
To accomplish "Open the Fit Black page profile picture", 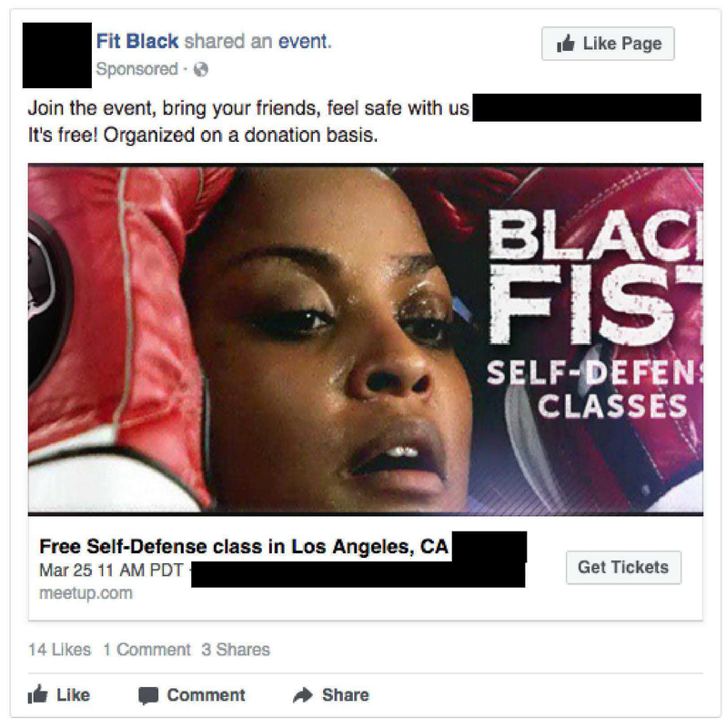I will click(x=57, y=56).
